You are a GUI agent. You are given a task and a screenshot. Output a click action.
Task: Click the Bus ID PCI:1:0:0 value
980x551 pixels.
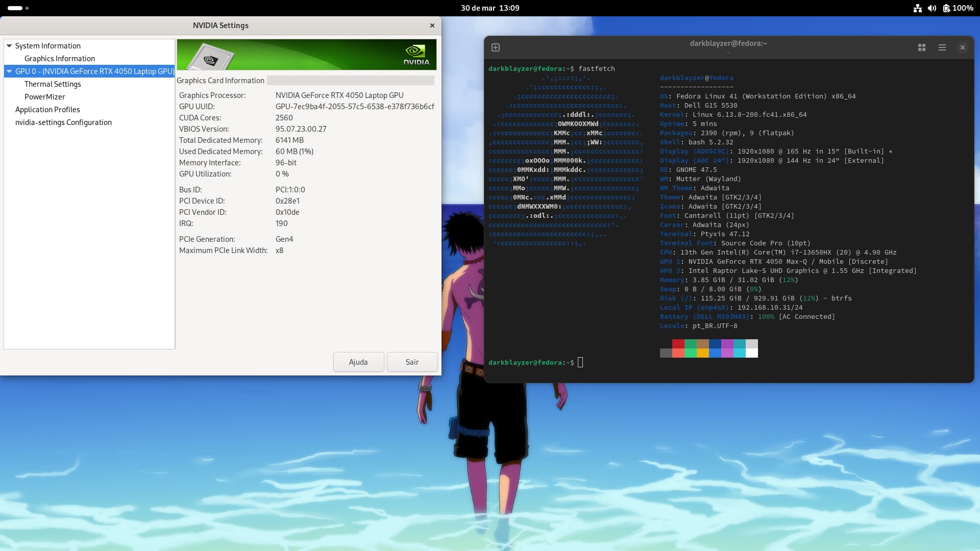tap(290, 190)
